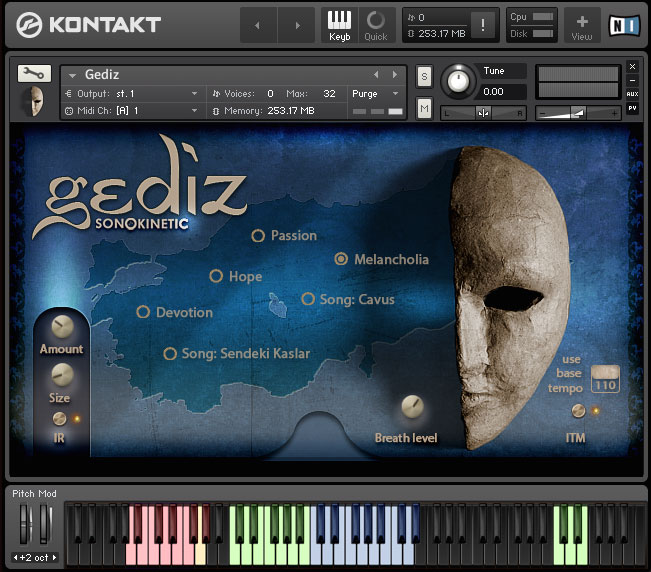Toggle the on-screen Keyb keyboard
651x572 pixels.
click(340, 25)
